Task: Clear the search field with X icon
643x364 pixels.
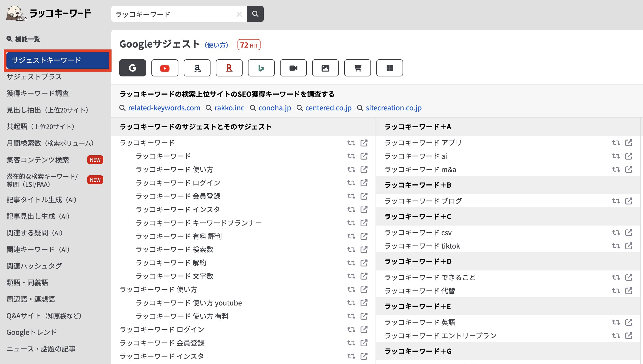Action: click(239, 14)
